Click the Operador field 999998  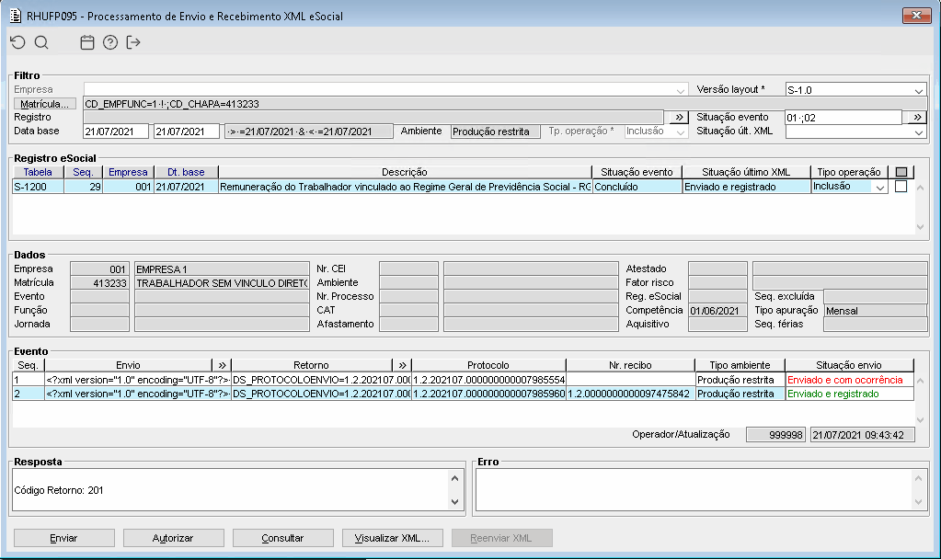click(x=775, y=435)
